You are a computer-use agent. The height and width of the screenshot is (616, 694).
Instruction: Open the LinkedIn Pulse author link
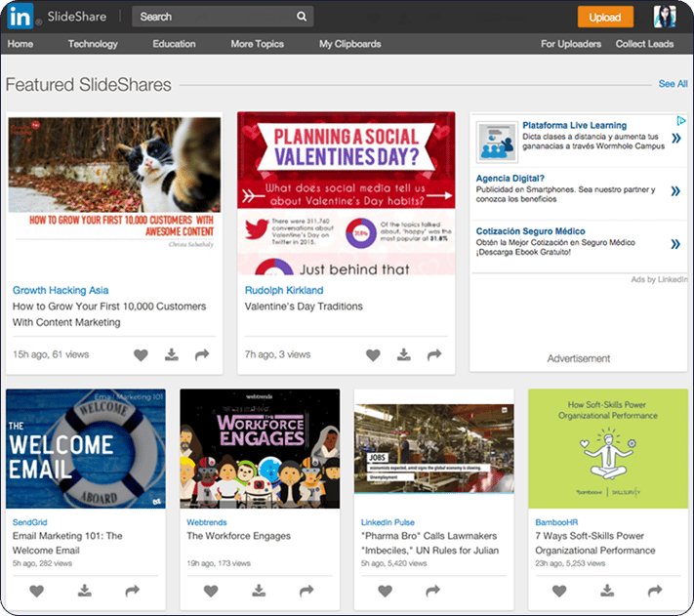point(388,522)
